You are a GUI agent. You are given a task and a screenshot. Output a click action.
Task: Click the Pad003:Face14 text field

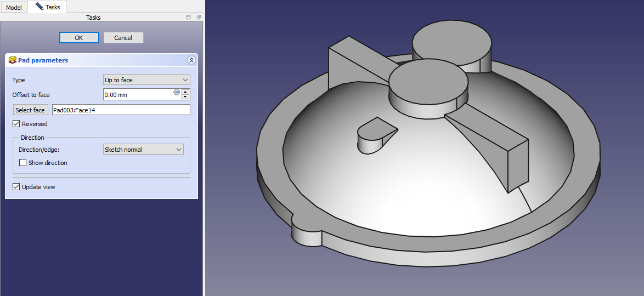tap(121, 110)
